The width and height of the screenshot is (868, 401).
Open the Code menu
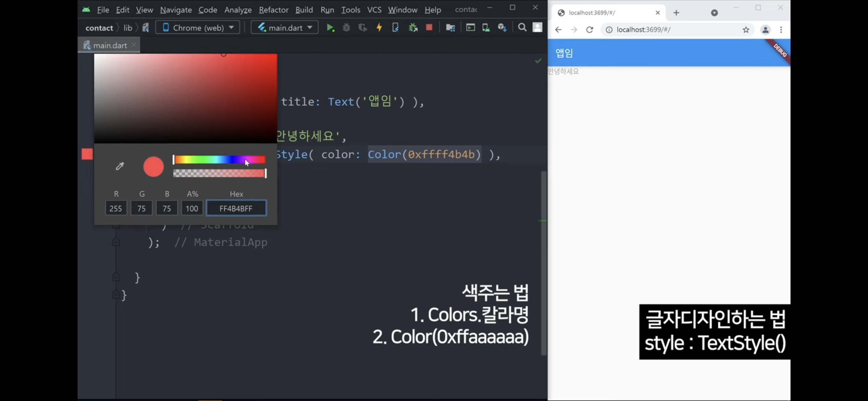coord(208,10)
